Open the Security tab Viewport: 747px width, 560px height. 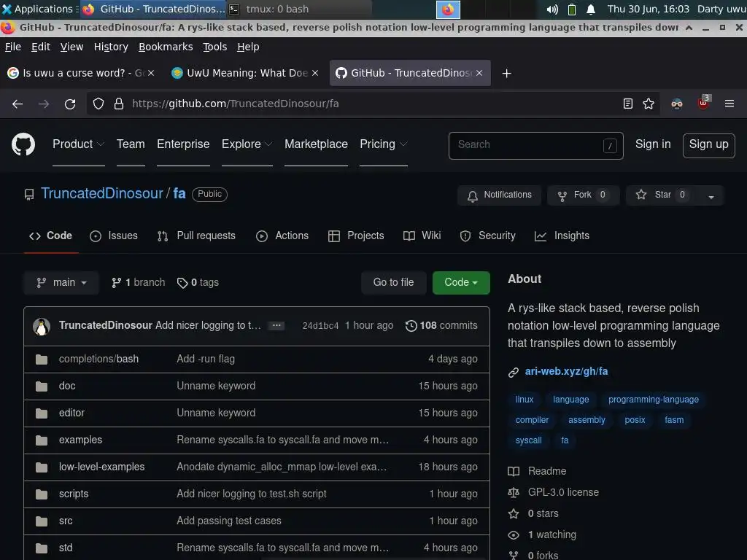click(x=488, y=236)
